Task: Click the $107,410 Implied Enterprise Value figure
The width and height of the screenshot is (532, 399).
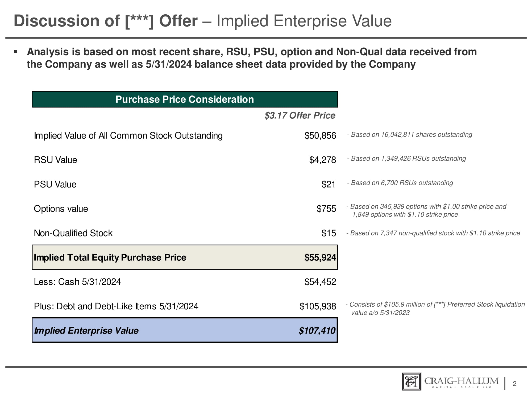Action: 317,331
